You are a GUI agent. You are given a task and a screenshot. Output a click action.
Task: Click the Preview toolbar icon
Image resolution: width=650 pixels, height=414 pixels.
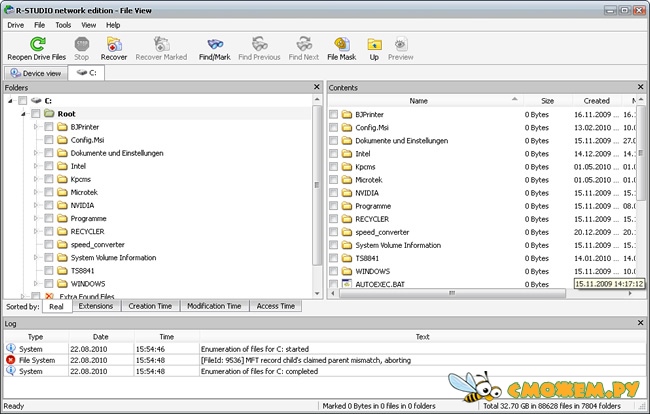400,44
